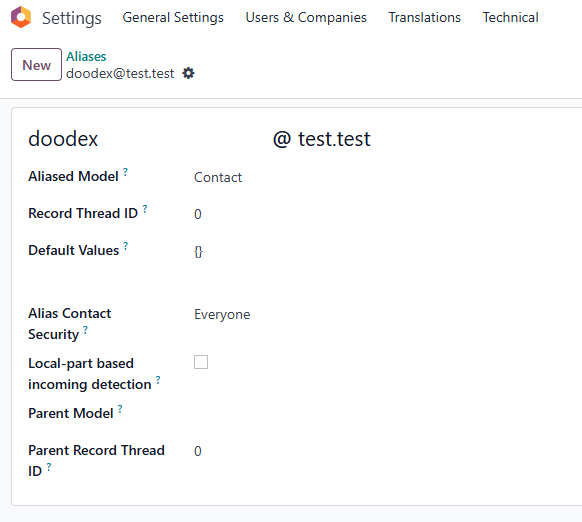The width and height of the screenshot is (582, 522).
Task: Edit the doodex alias name field
Action: pyautogui.click(x=147, y=139)
